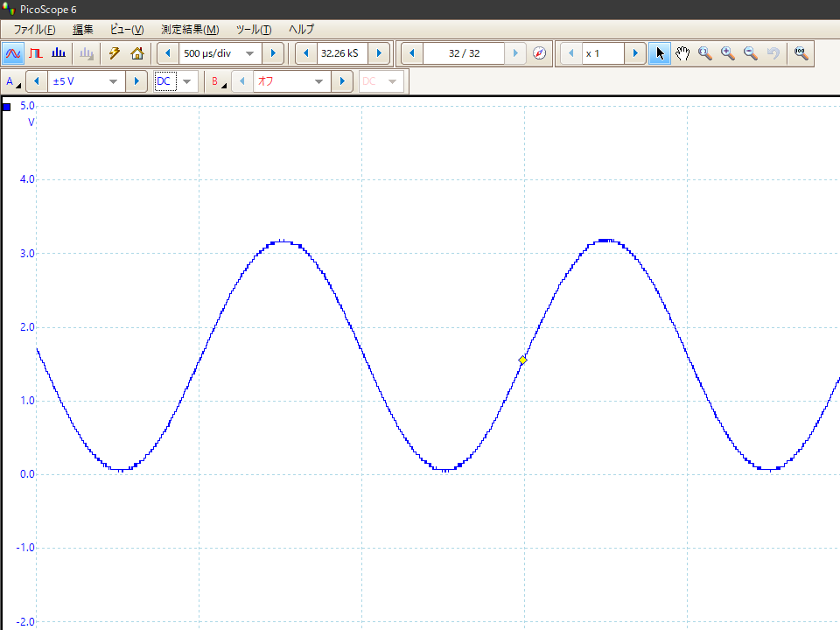This screenshot has height=630, width=840.
Task: Lower channel B range with the left arrow
Action: coord(242,81)
